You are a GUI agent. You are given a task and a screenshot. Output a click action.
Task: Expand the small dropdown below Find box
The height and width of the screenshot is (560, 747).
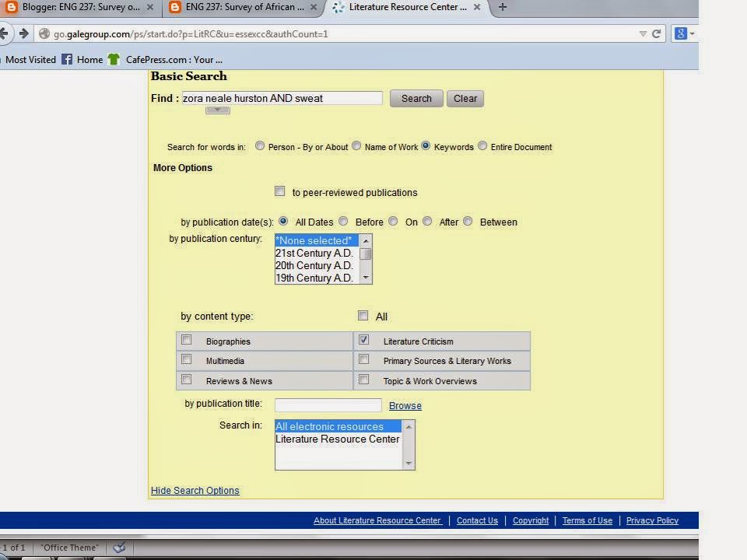click(x=218, y=110)
